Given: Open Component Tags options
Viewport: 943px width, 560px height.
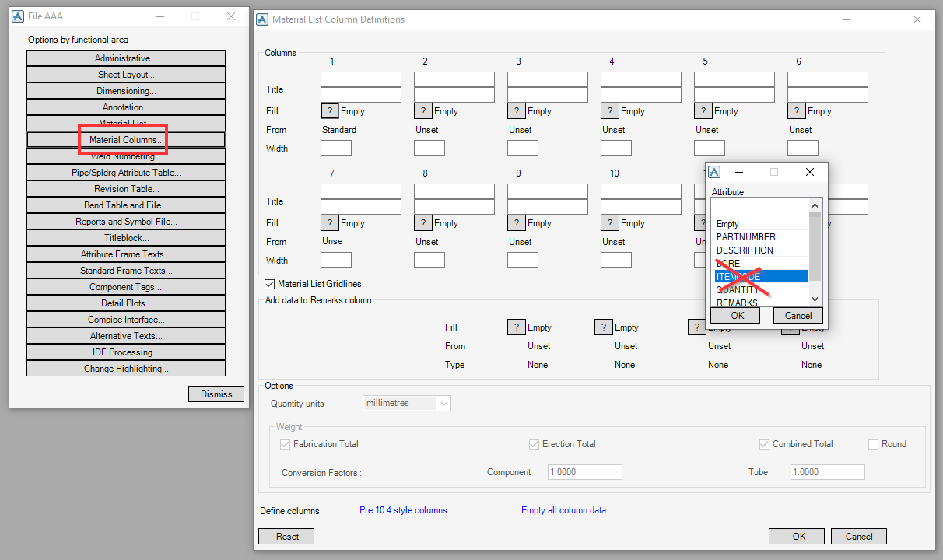Looking at the screenshot, I should pos(126,287).
